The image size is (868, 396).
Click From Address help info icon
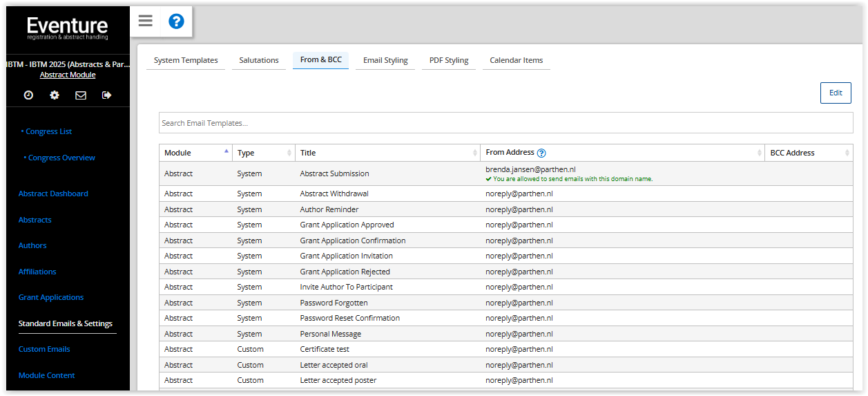click(541, 153)
